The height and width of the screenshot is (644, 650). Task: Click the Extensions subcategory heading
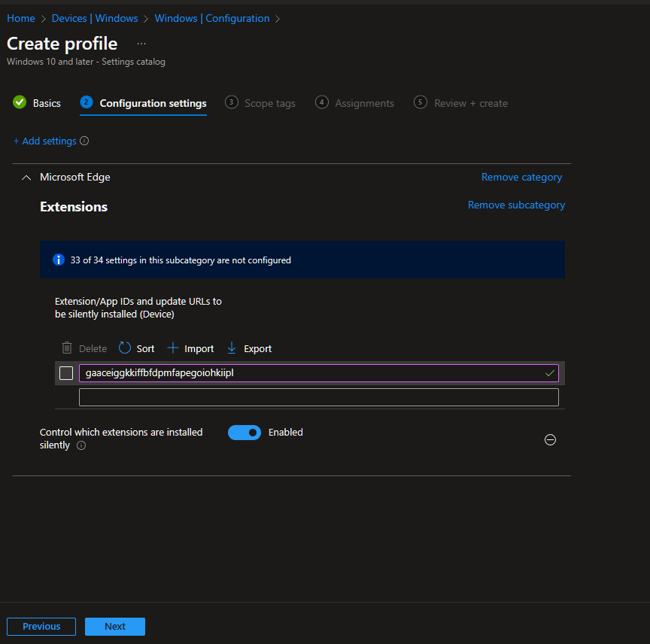pos(74,206)
